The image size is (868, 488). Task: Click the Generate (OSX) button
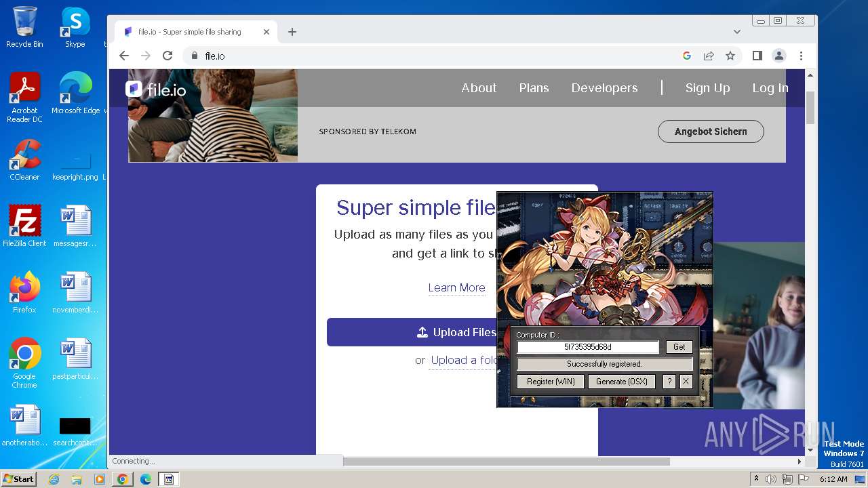pos(622,382)
